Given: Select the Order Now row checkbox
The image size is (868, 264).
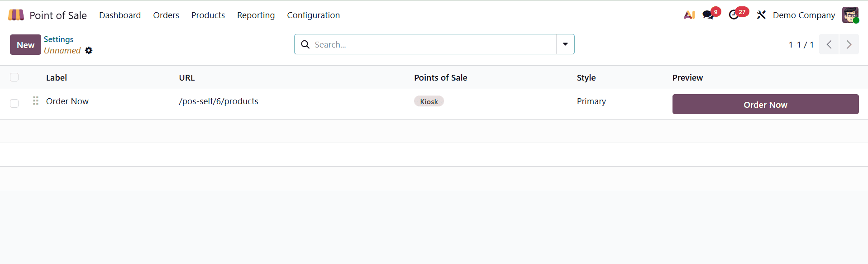Looking at the screenshot, I should pyautogui.click(x=14, y=104).
